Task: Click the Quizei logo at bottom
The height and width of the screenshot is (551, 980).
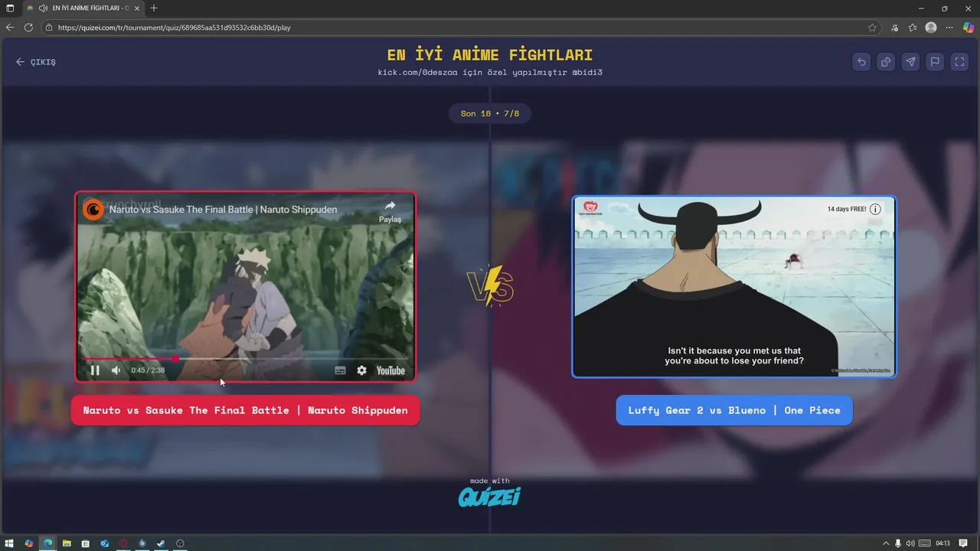Action: [x=490, y=497]
